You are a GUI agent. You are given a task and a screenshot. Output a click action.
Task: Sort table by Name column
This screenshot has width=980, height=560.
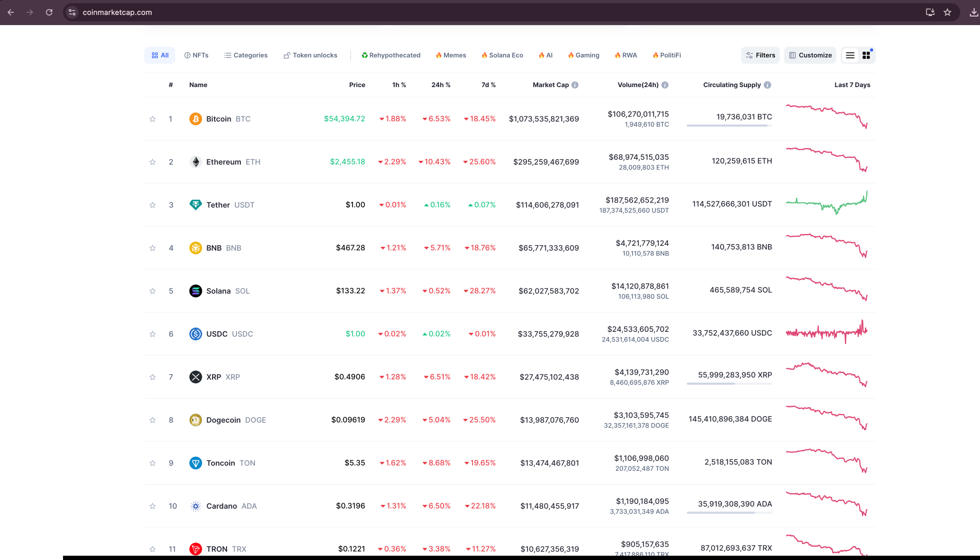coord(198,85)
